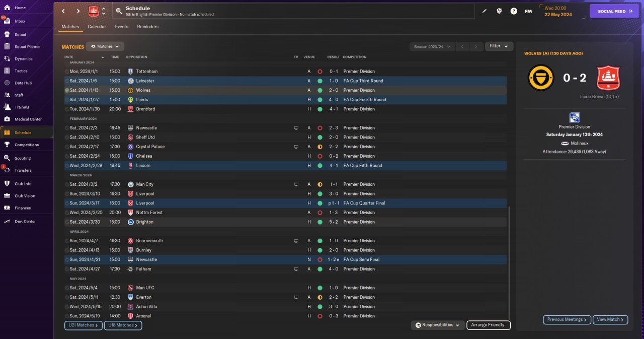The width and height of the screenshot is (644, 339).
Task: Click the Tottenham club crest
Action: pos(130,72)
